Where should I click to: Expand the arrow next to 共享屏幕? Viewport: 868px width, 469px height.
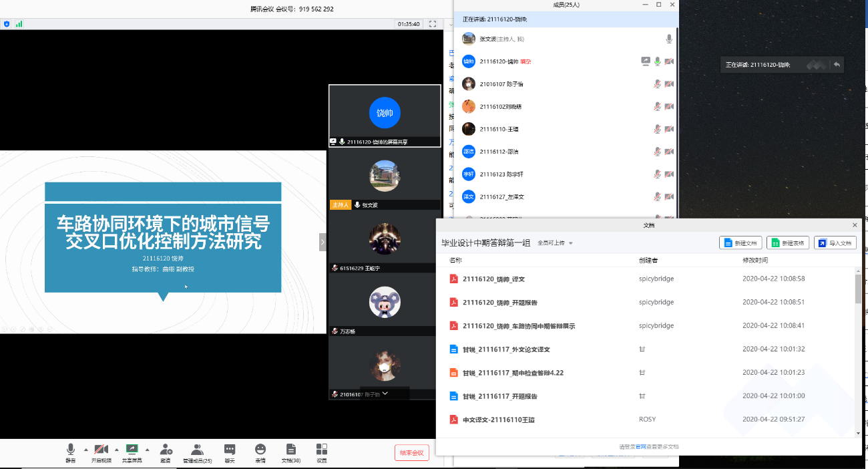click(147, 449)
